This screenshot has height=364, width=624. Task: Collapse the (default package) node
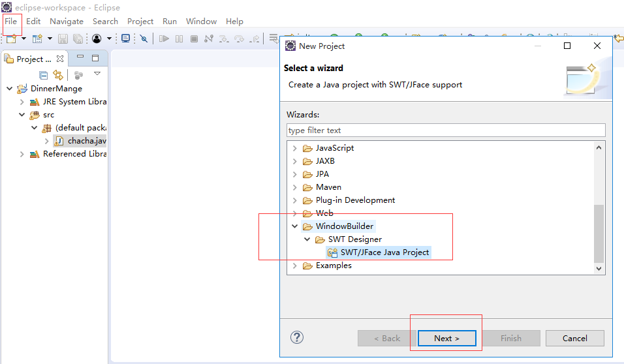tap(34, 128)
